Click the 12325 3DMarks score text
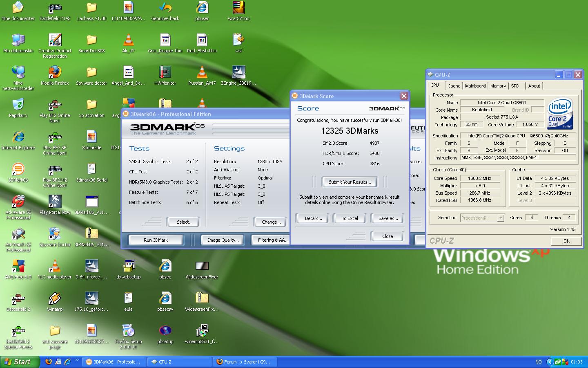588x368 pixels. [350, 131]
